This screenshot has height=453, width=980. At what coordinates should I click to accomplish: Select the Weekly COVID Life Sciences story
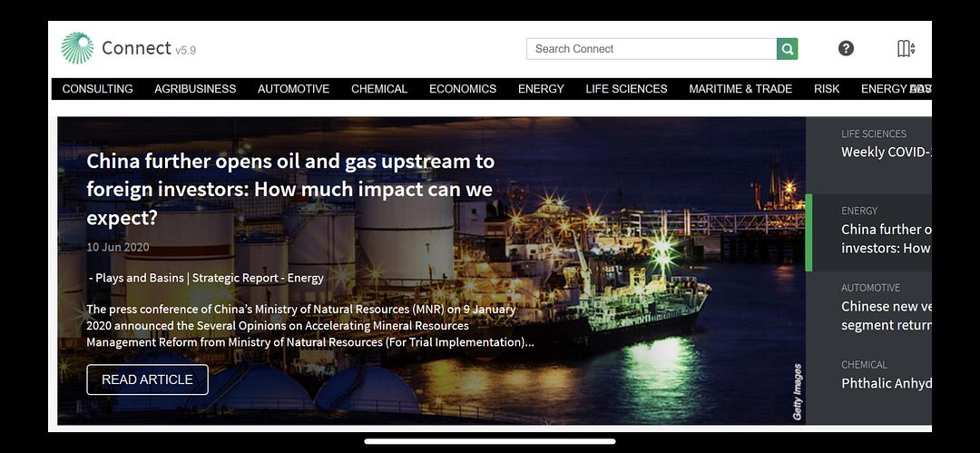(x=885, y=152)
